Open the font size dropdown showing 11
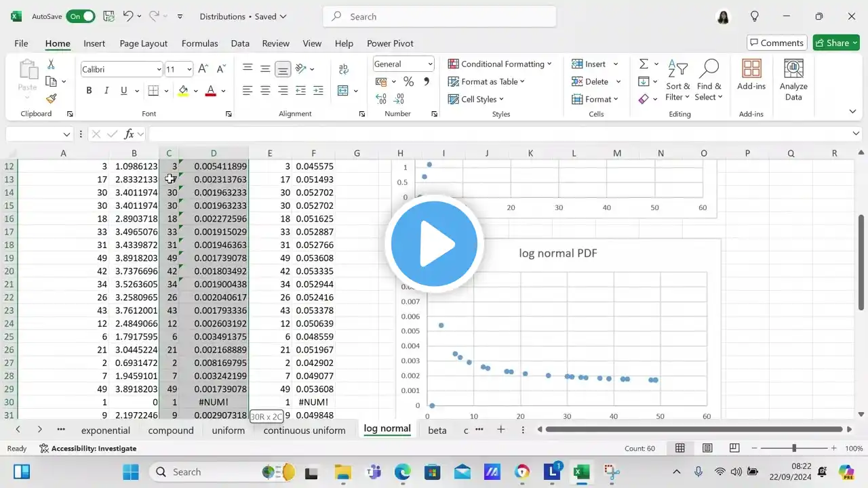The width and height of the screenshot is (868, 488). pyautogui.click(x=189, y=69)
